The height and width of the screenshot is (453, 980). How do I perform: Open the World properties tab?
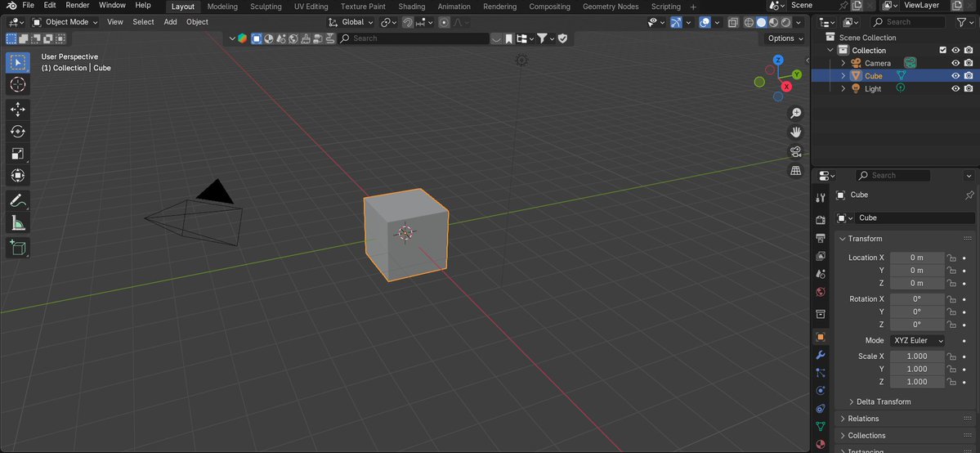[821, 292]
